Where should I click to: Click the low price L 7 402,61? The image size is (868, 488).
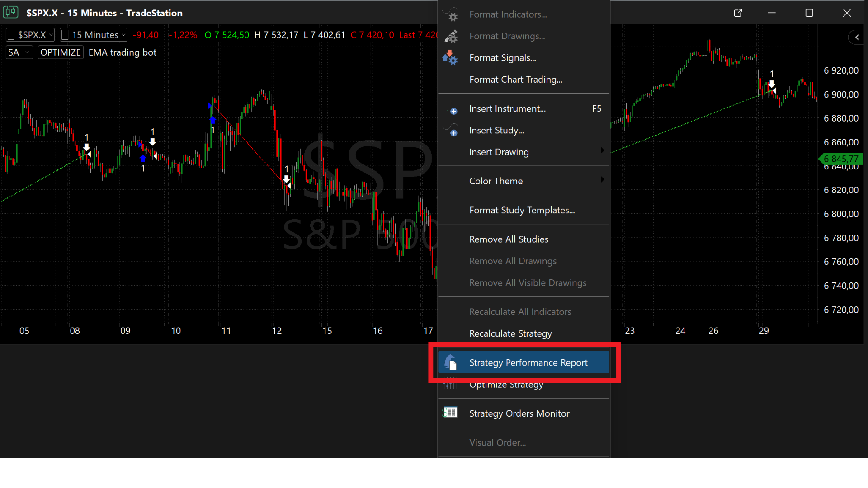click(x=324, y=35)
